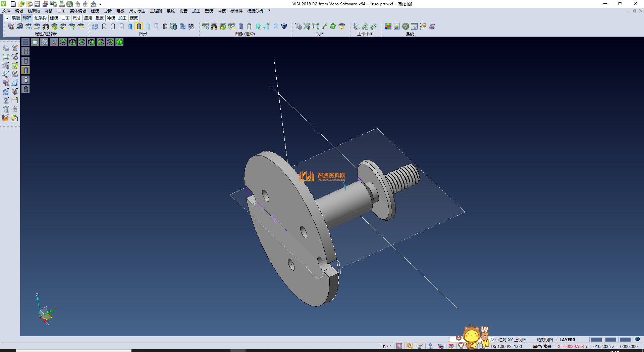644x352 pixels.
Task: Open the color palette grid icon in 系统
Action: [388, 27]
